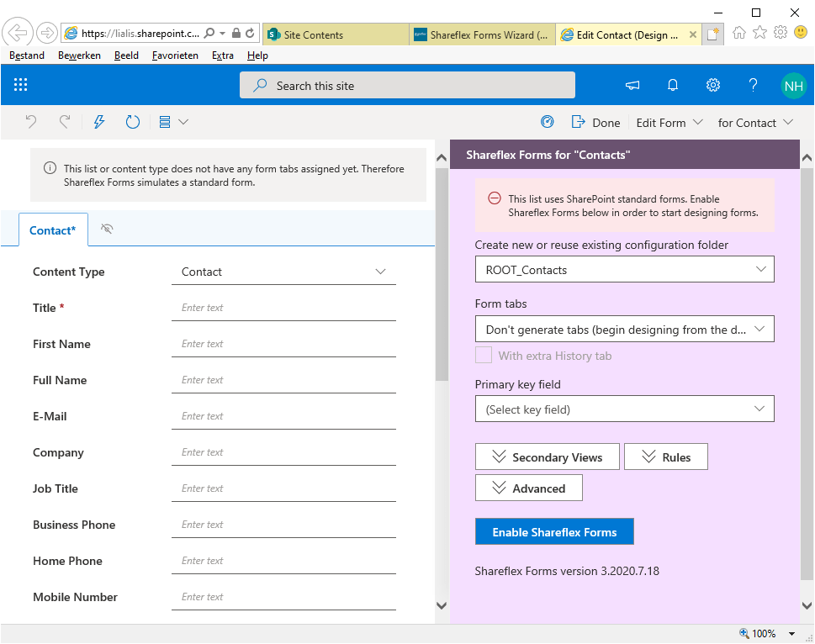Click the address bar search magnifier

pos(209,34)
